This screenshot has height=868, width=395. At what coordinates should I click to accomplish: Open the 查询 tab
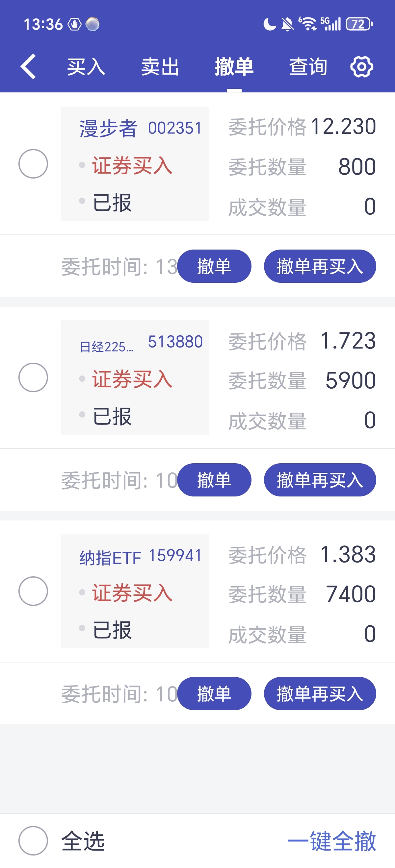coord(308,67)
